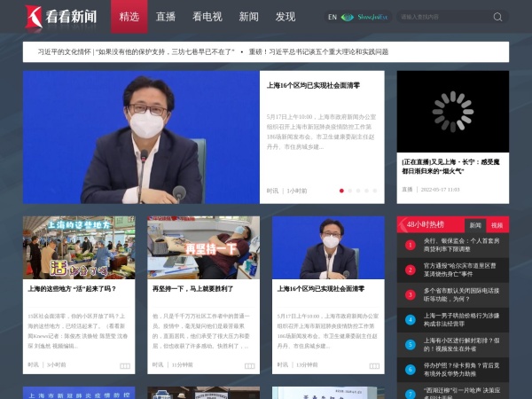Click book icon on 上海的这些地方 card
The image size is (532, 399).
pos(125,365)
